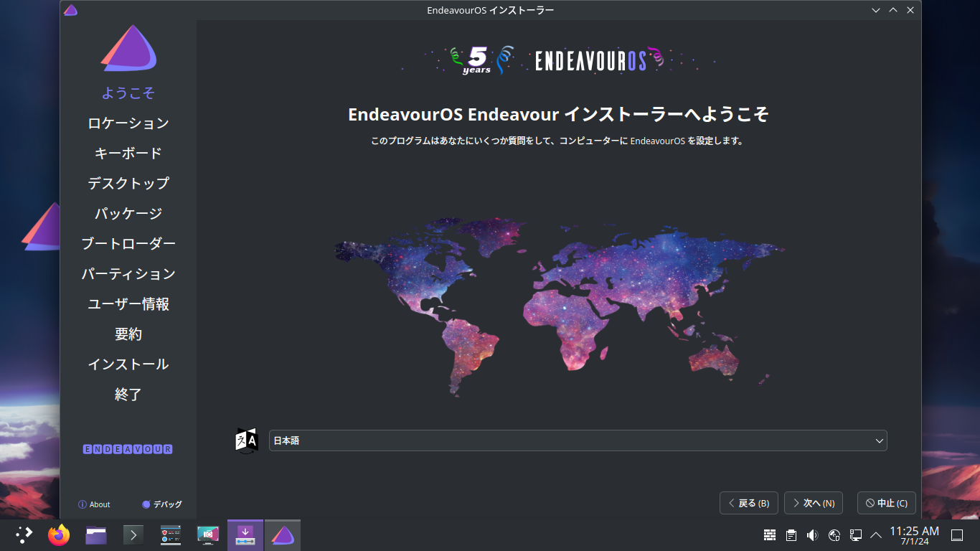Click the display configuration tray icon

pyautogui.click(x=856, y=534)
